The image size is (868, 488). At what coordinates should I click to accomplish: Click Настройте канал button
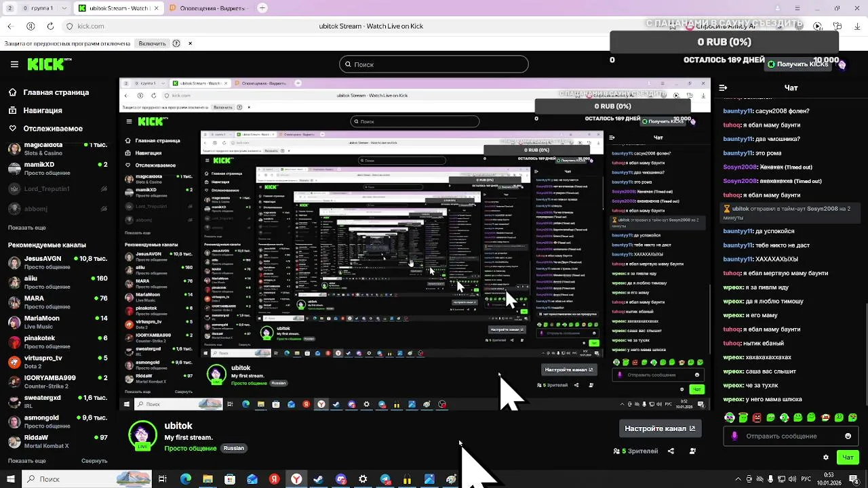660,428
